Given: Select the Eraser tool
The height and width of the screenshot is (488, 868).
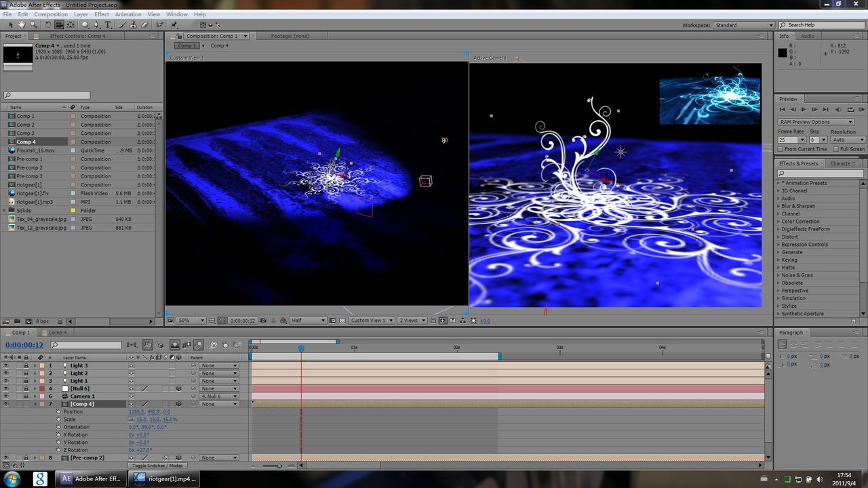Looking at the screenshot, I should 144,25.
